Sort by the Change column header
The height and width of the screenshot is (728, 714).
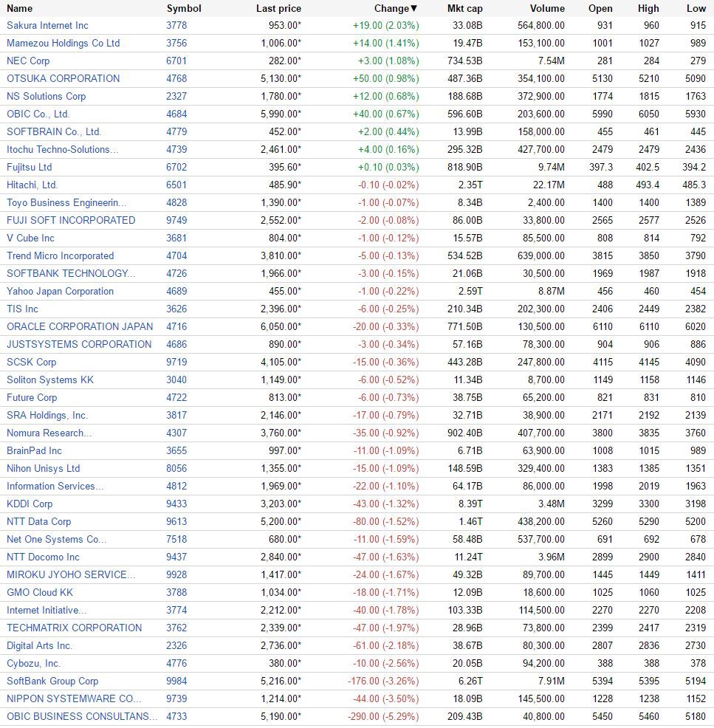(x=396, y=8)
